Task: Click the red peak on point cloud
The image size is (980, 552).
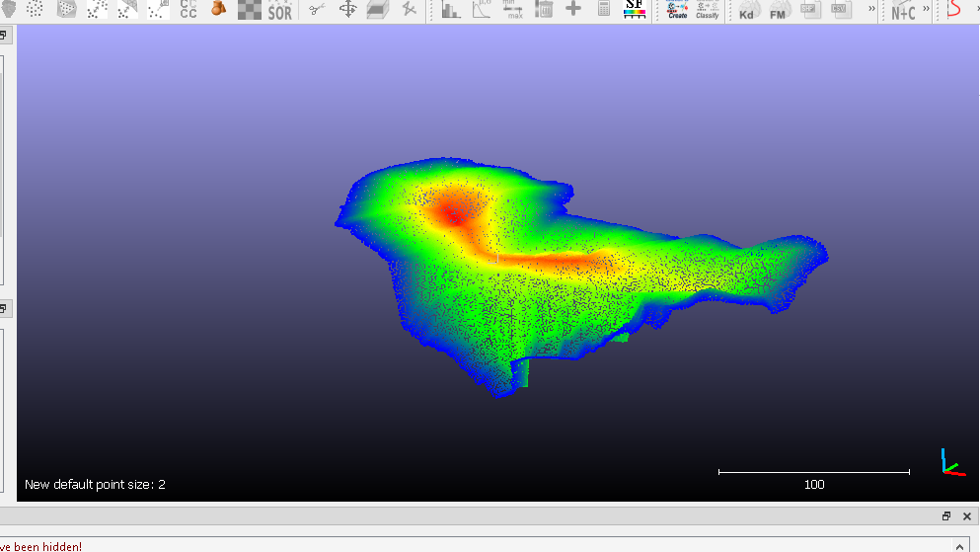Action: (454, 213)
